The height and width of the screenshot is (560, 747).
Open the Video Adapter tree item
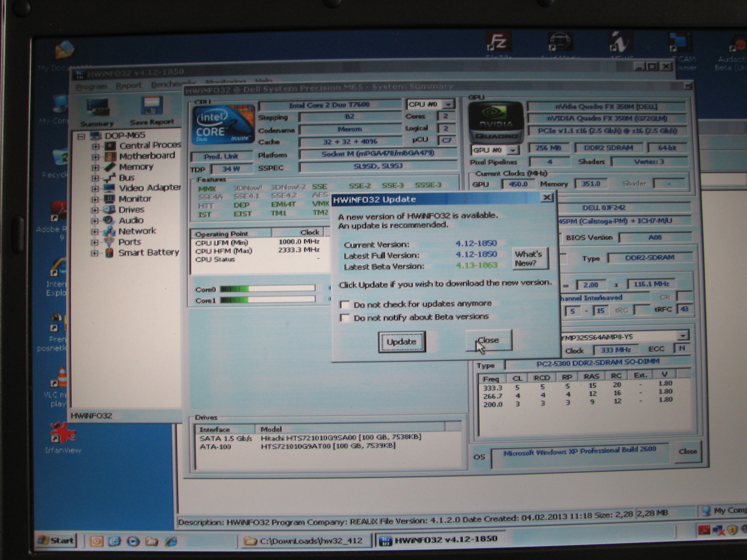click(150, 188)
